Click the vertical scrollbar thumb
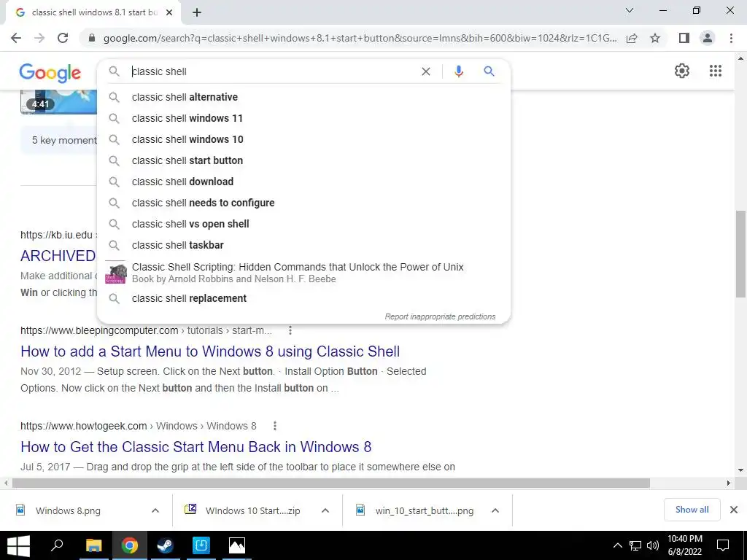This screenshot has width=747, height=560. (740, 253)
